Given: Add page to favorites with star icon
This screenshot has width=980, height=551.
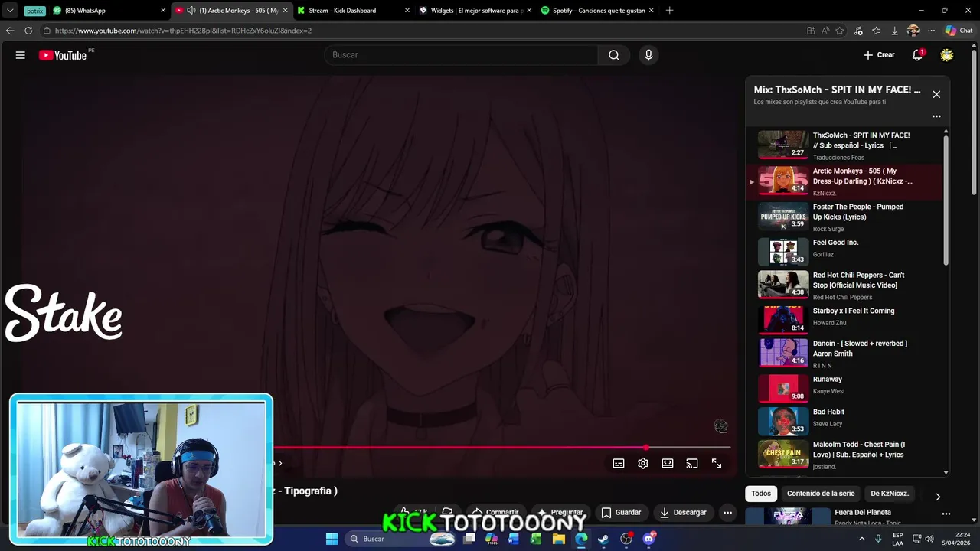Looking at the screenshot, I should [x=840, y=31].
